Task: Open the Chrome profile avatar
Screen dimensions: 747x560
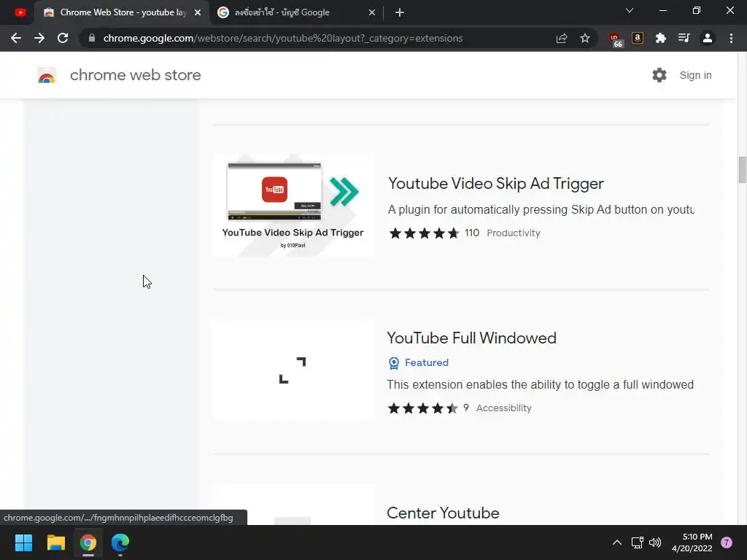Action: (708, 38)
